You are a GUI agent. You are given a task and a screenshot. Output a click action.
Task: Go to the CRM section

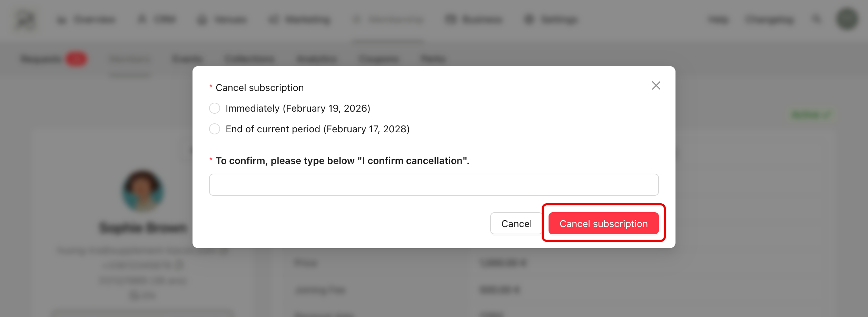pyautogui.click(x=157, y=20)
